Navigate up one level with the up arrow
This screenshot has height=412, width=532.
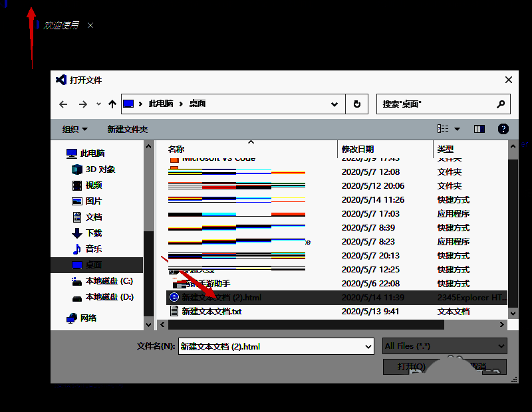(x=112, y=104)
